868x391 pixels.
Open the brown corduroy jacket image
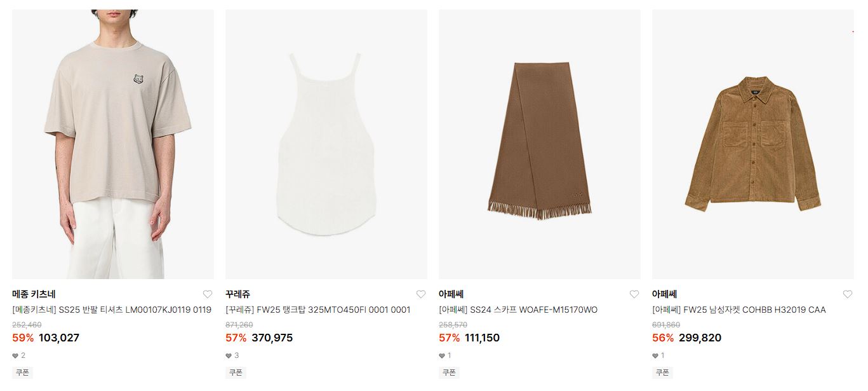(753, 144)
